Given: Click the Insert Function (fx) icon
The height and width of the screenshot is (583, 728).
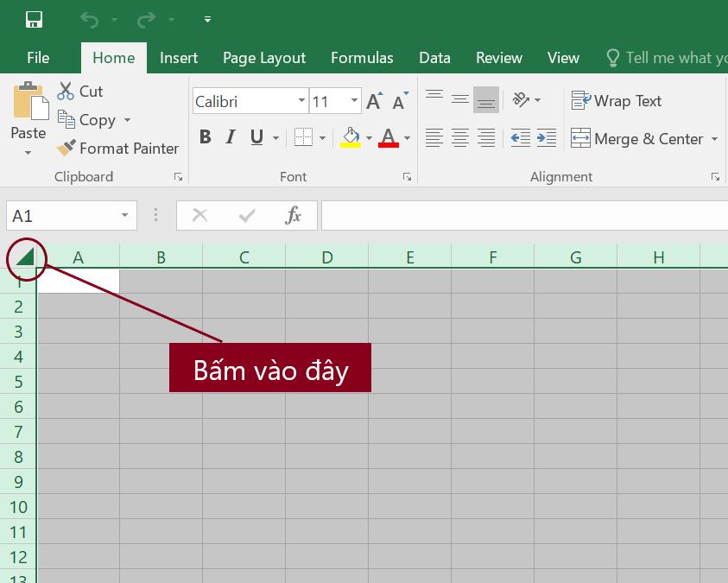Looking at the screenshot, I should pos(296,215).
